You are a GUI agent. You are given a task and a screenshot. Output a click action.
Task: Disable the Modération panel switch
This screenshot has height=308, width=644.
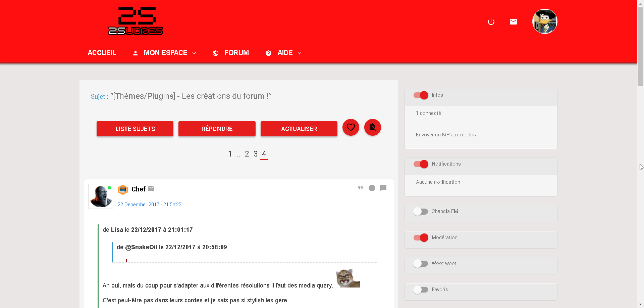pos(421,238)
